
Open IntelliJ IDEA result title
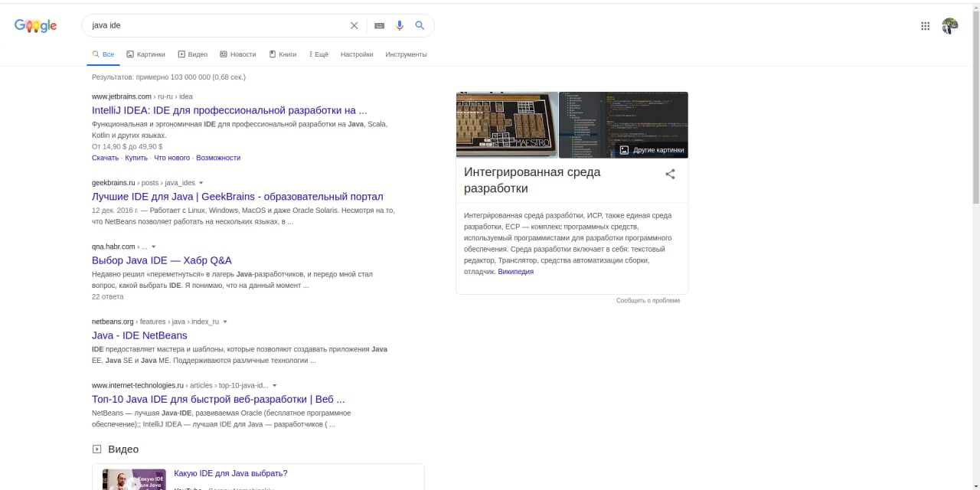[229, 110]
